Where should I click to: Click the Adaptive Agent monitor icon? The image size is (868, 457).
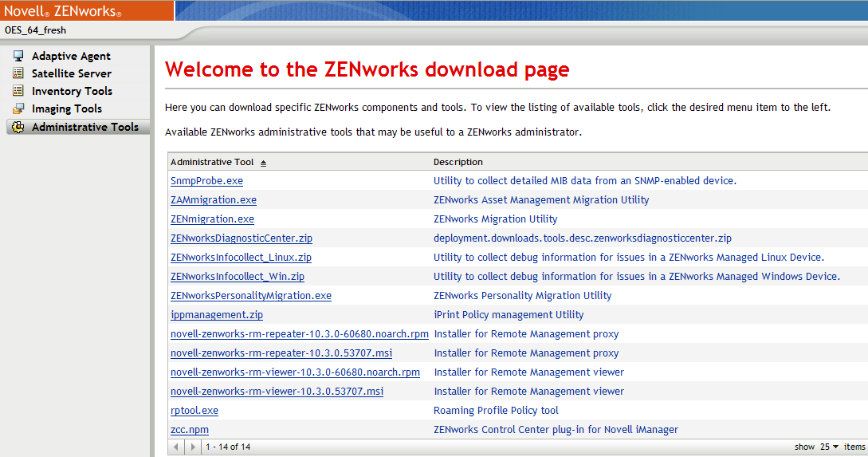point(18,56)
